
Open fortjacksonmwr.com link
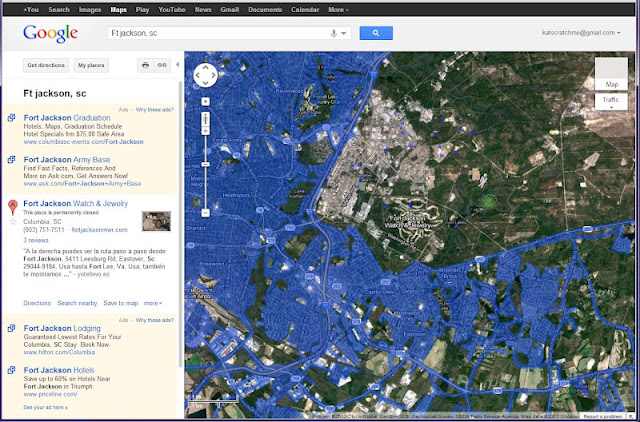[100, 230]
